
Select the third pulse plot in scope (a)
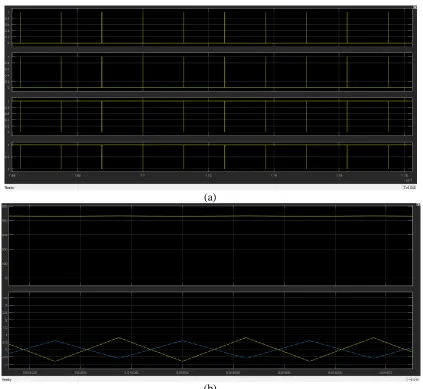pyautogui.click(x=212, y=116)
